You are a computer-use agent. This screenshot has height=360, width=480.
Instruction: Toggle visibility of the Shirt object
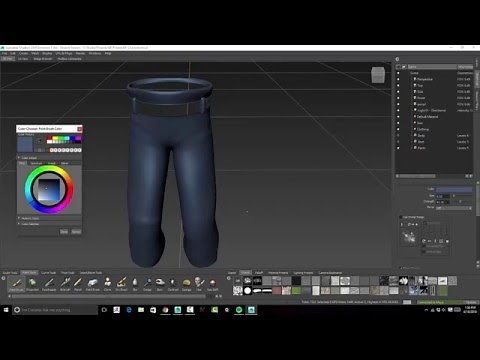pos(398,142)
